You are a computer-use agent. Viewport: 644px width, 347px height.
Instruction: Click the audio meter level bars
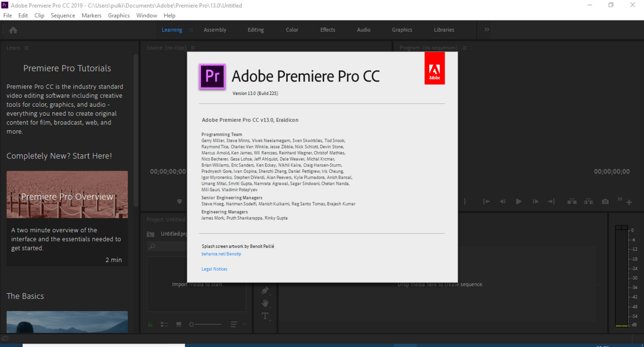[x=622, y=276]
